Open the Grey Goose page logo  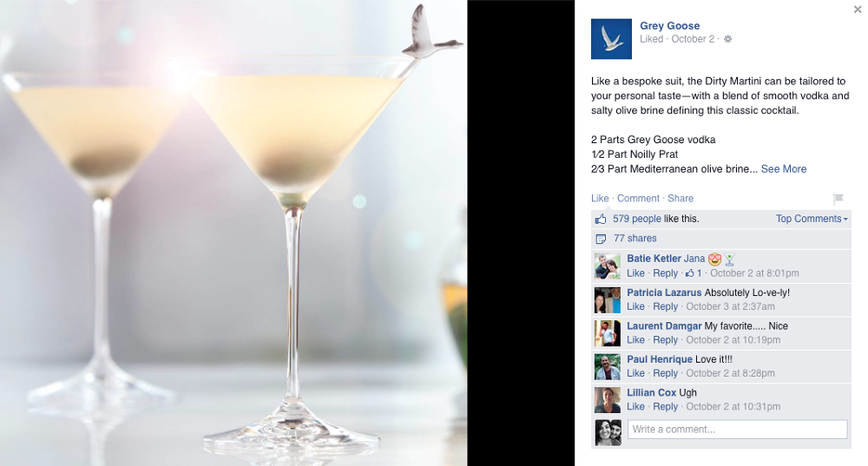(x=611, y=39)
